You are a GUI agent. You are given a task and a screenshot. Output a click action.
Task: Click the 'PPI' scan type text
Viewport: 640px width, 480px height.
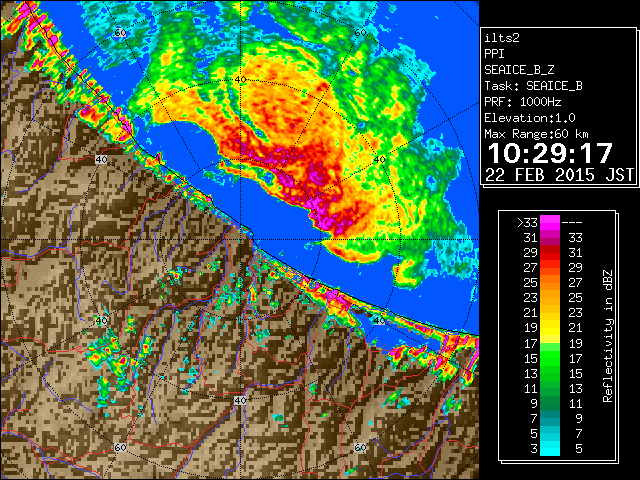click(x=494, y=54)
